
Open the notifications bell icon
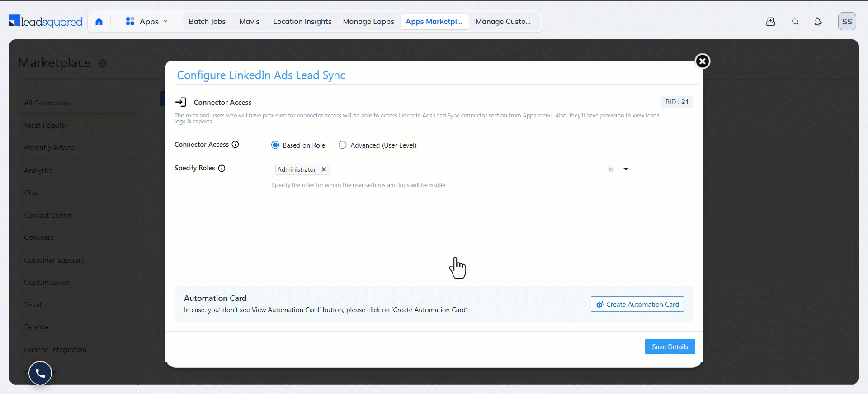click(x=818, y=21)
